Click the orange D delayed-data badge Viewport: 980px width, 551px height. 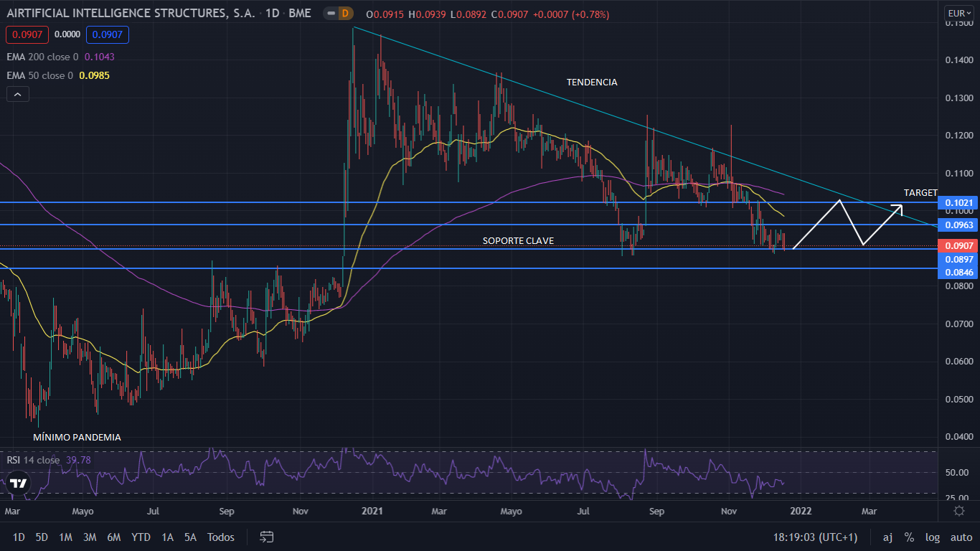[x=345, y=14]
